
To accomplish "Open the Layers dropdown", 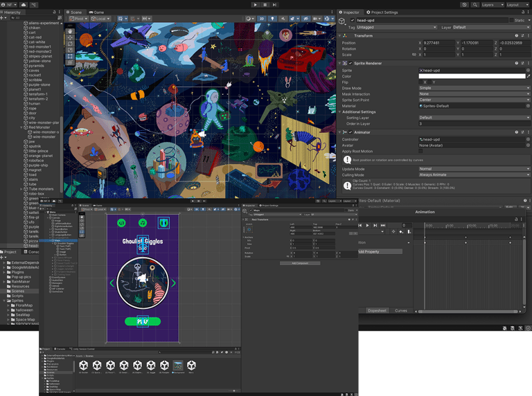I will point(493,4).
